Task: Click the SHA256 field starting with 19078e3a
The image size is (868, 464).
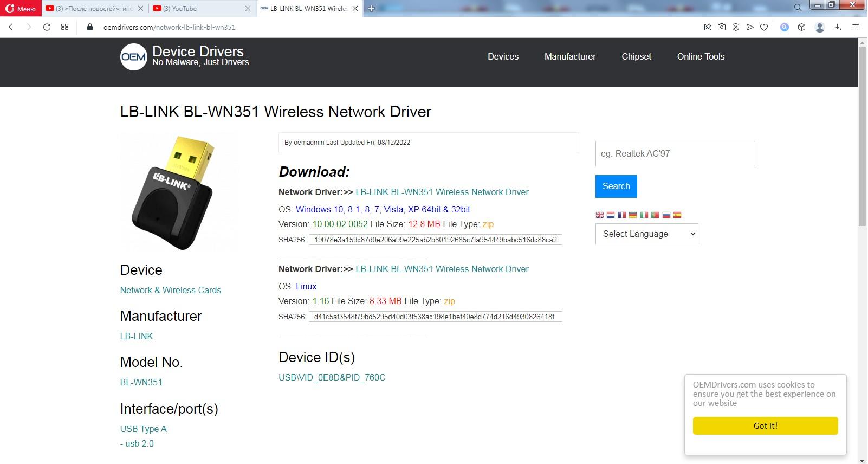Action: click(x=436, y=240)
